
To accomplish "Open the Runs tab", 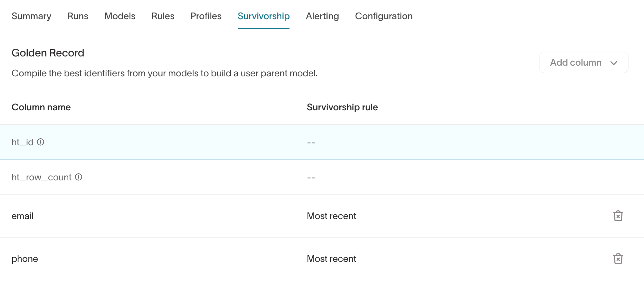I will pyautogui.click(x=77, y=16).
